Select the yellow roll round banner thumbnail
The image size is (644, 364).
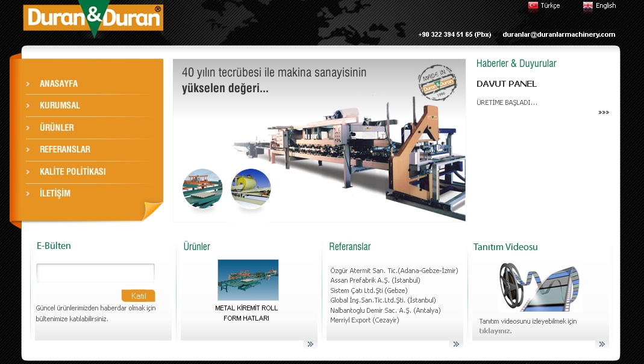pos(251,189)
